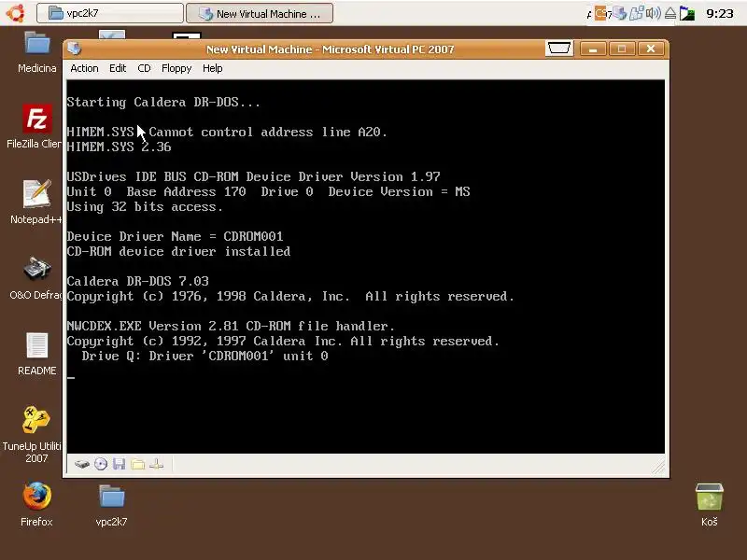Close the Virtual PC window

coord(651,49)
